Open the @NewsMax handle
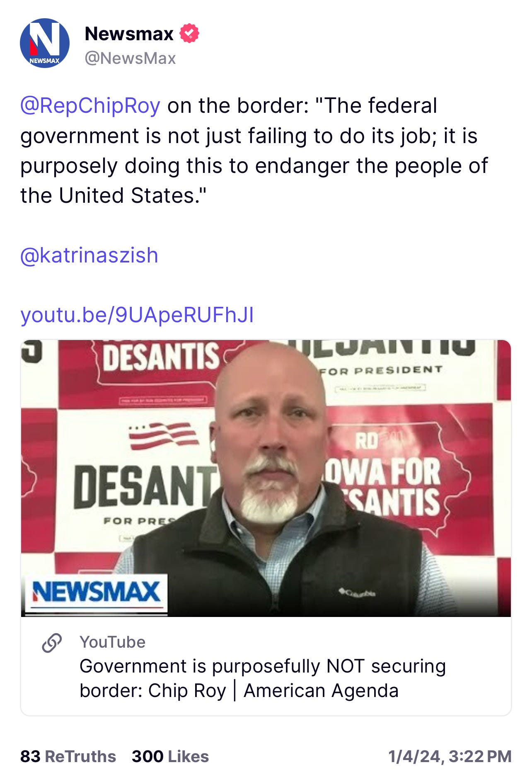Viewport: 532px width, 782px height. pyautogui.click(x=130, y=58)
